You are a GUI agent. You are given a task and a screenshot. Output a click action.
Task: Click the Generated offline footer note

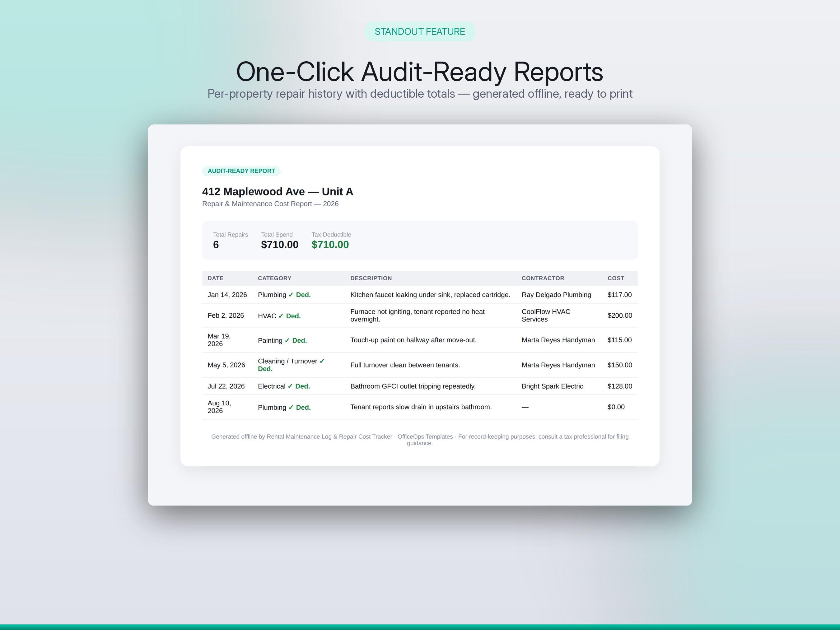(420, 440)
